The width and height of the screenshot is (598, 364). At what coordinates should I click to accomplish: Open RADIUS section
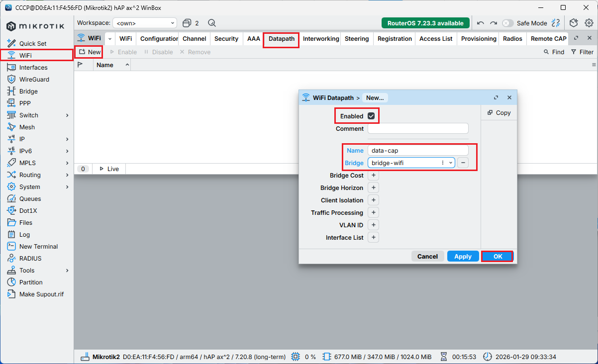(x=30, y=259)
